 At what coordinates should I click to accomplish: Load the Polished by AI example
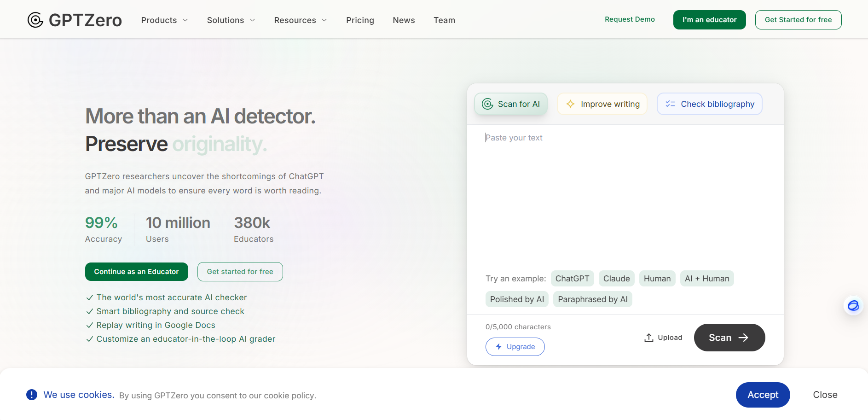coord(517,299)
